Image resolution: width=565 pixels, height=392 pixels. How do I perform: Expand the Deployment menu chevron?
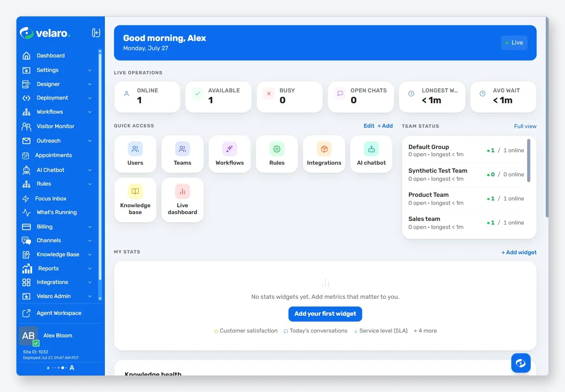point(90,98)
